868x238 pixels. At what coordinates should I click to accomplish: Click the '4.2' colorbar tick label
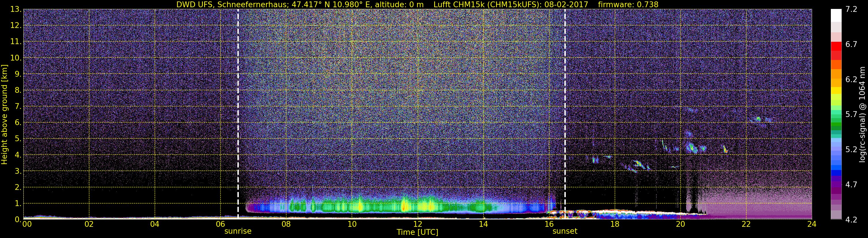coord(851,220)
